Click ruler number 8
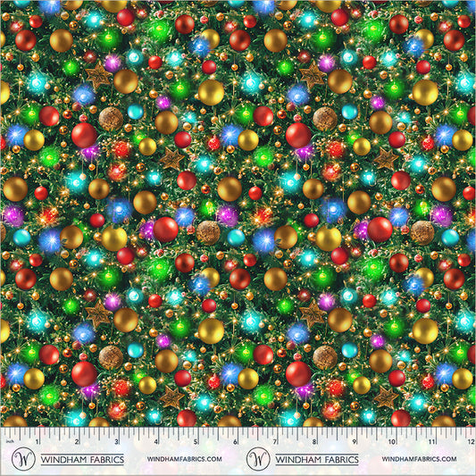Viewport: 476px width, 476px height. click(x=314, y=442)
